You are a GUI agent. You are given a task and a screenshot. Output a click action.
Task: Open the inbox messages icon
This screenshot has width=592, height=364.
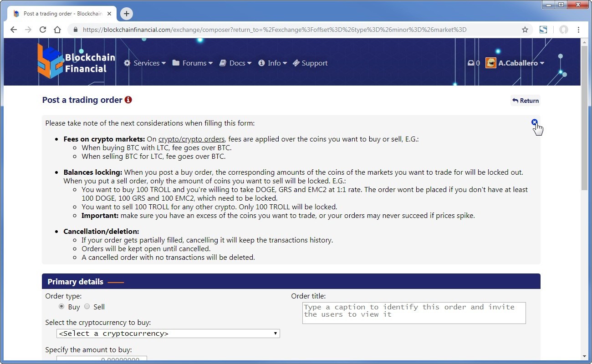coord(471,63)
